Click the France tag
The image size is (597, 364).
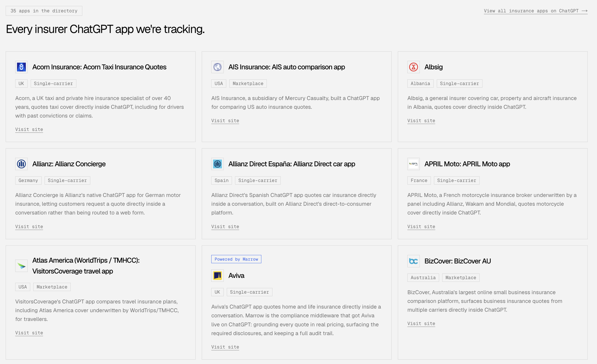419,180
